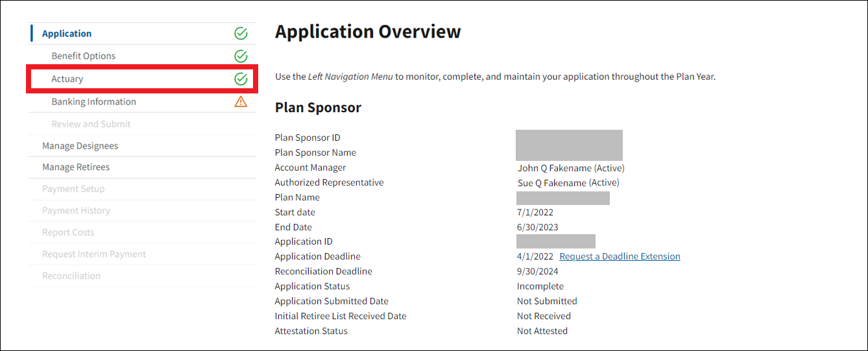Click Payment Setup in the left menu
868x351 pixels.
click(x=73, y=189)
